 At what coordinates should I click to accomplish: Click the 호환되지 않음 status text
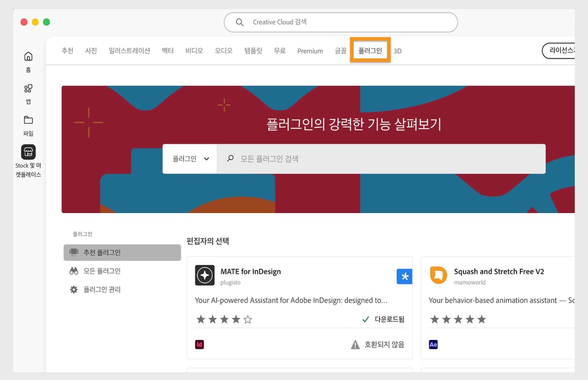384,345
